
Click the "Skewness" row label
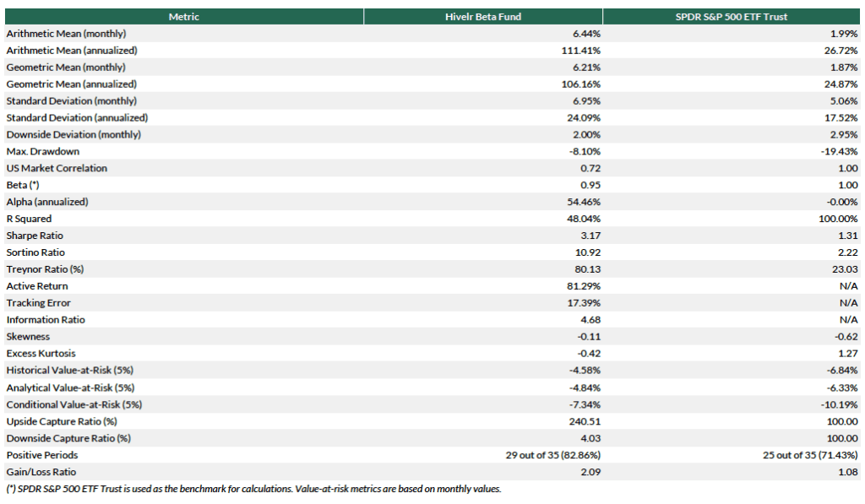coord(28,336)
